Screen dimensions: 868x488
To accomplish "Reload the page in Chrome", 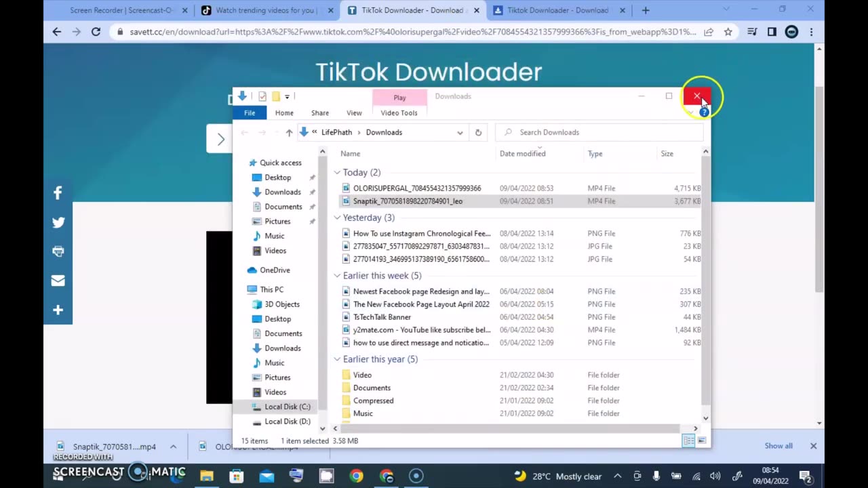I will (96, 32).
